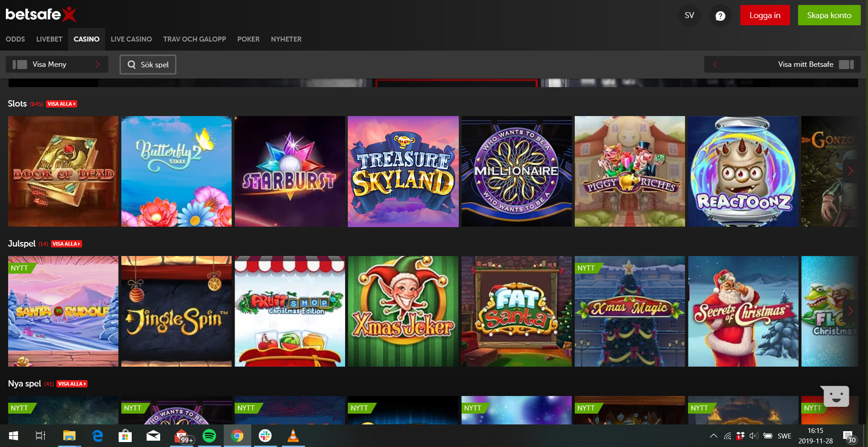
Task: Open the Windows Start menu
Action: 14,436
